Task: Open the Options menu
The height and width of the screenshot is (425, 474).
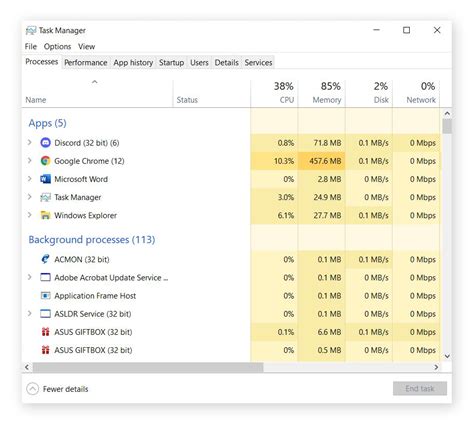Action: (57, 47)
